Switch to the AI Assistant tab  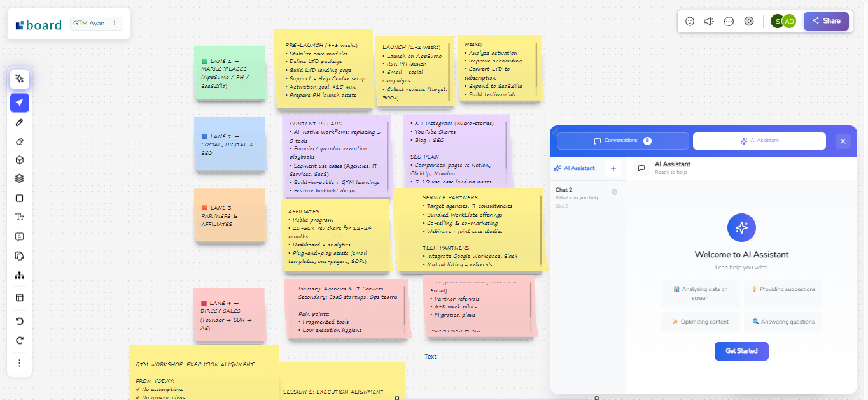click(x=760, y=140)
